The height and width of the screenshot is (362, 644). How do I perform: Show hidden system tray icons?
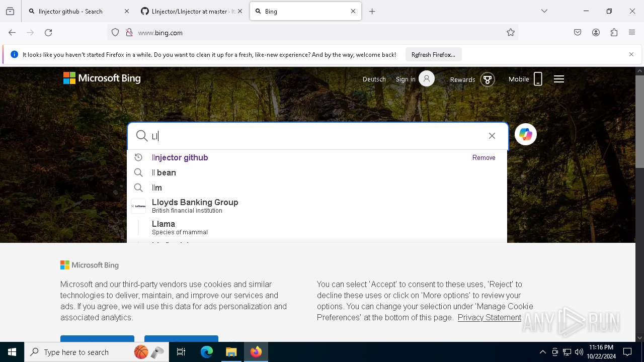click(x=542, y=352)
